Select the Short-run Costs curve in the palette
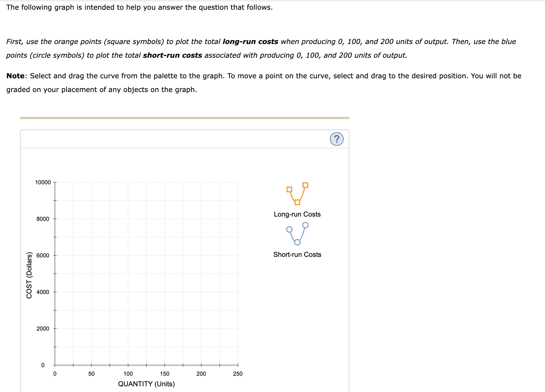The height and width of the screenshot is (392, 545). coord(297,234)
